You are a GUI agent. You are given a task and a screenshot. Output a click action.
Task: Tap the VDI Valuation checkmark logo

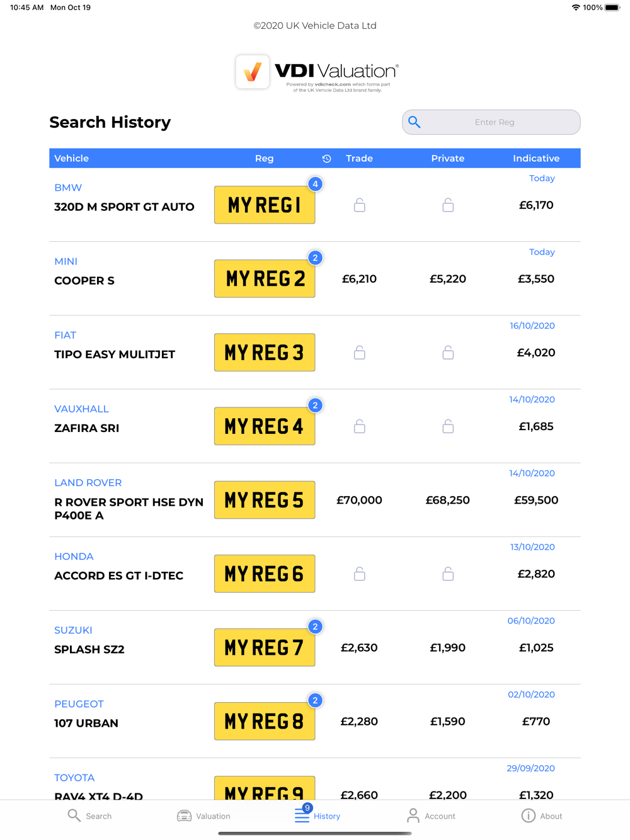tap(253, 72)
